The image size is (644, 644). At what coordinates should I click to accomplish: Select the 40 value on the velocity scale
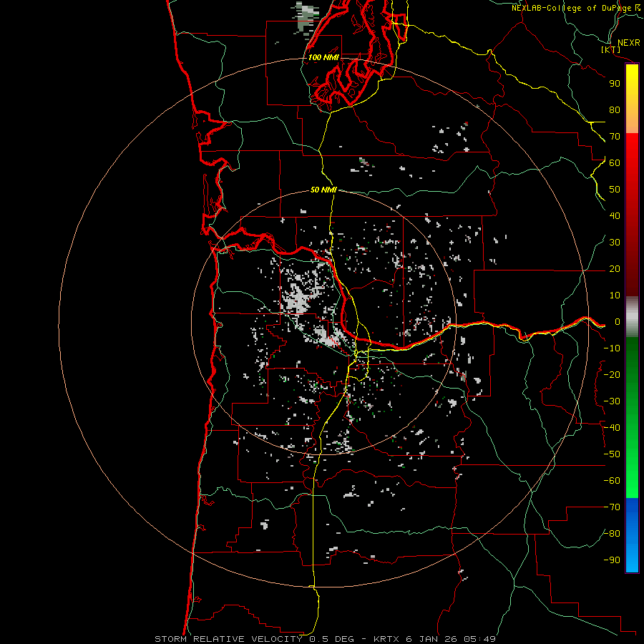pos(615,216)
